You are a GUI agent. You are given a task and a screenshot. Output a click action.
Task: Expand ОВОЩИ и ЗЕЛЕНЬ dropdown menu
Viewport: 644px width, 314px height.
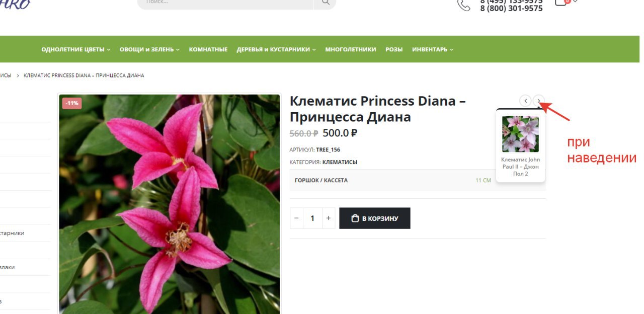tap(149, 49)
